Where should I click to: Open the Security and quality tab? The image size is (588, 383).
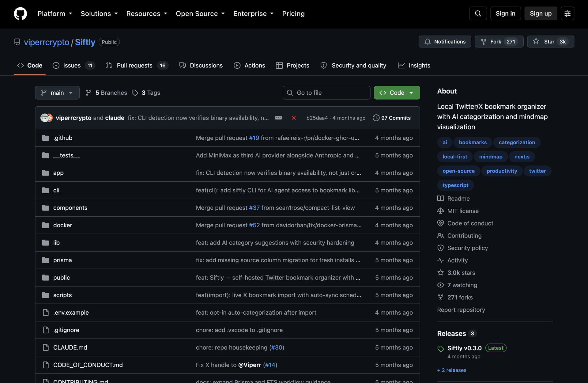[353, 66]
